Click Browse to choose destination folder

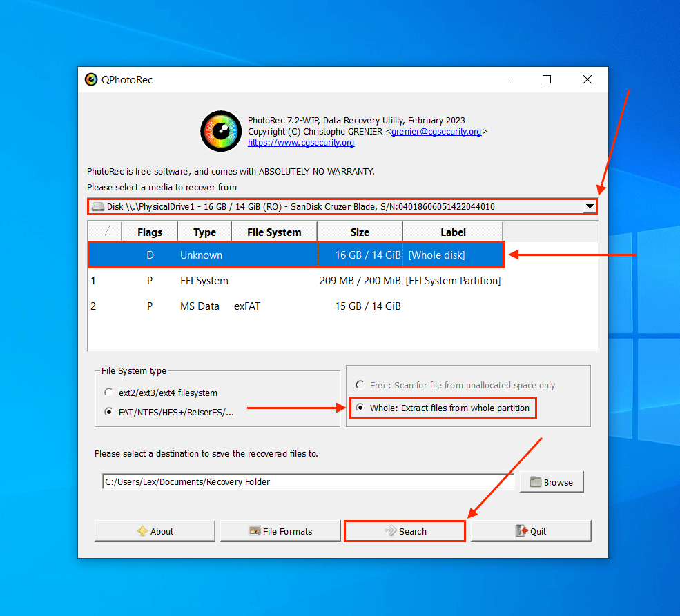[552, 482]
